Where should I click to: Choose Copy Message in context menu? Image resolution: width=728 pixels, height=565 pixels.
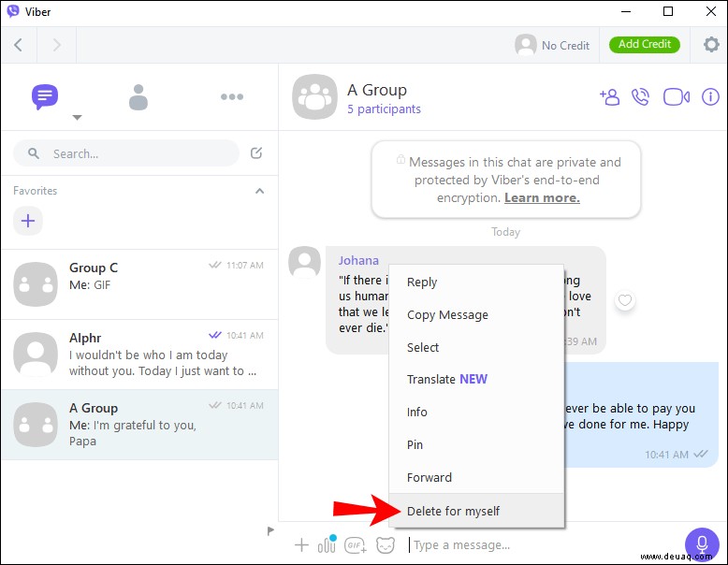click(476, 314)
